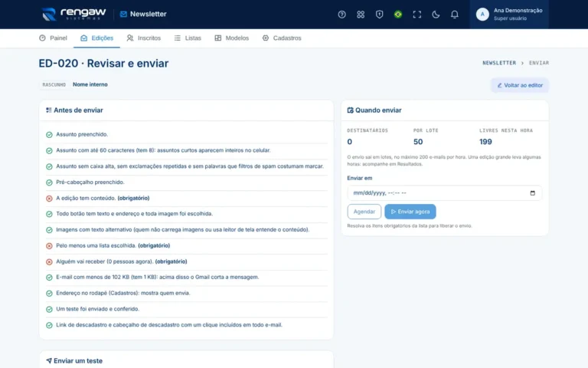The width and height of the screenshot is (588, 368).
Task: Click the Agendar button
Action: pyautogui.click(x=364, y=212)
